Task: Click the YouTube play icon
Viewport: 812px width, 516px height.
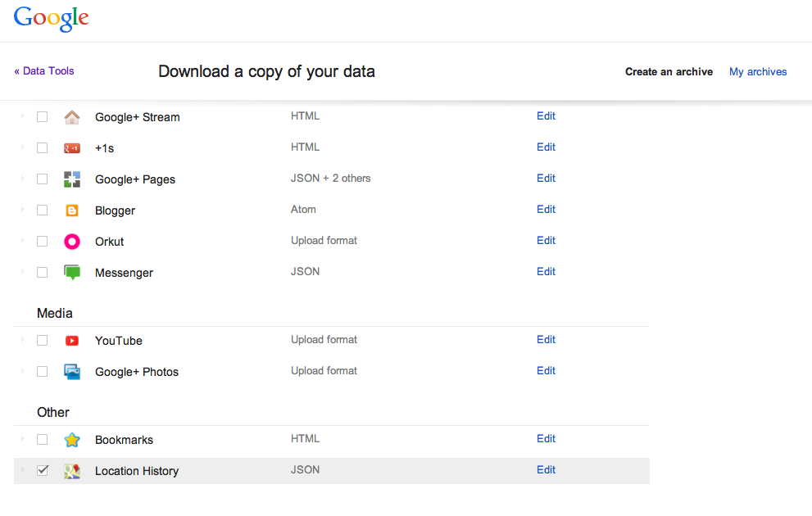Action: [x=72, y=341]
